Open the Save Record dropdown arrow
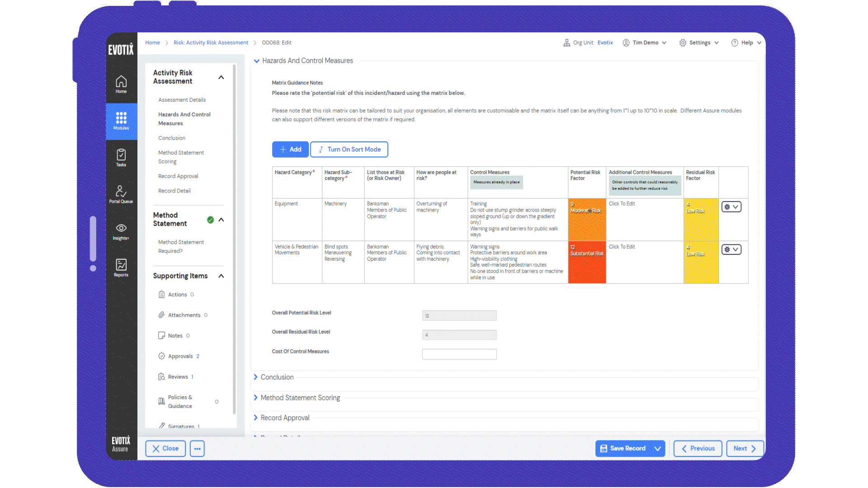 click(658, 448)
